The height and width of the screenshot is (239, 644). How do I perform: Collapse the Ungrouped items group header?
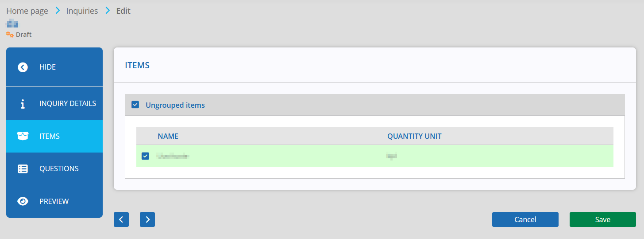click(374, 105)
